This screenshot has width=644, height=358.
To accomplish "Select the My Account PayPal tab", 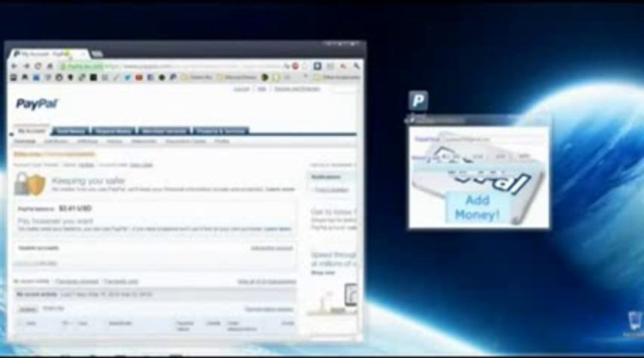I will 31,131.
